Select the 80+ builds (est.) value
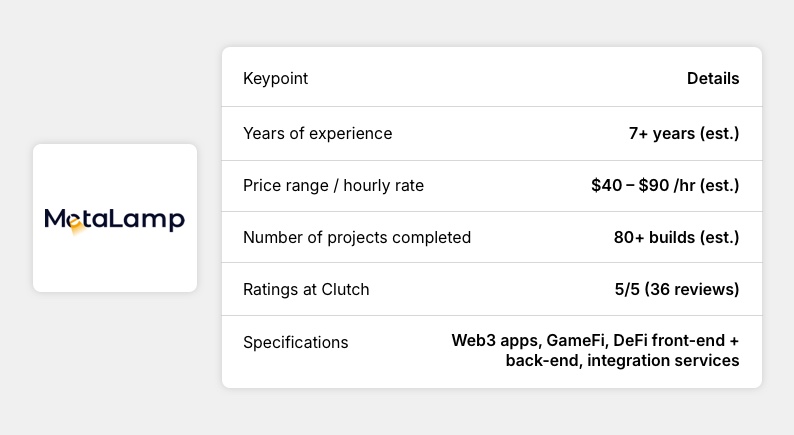Image resolution: width=794 pixels, height=435 pixels. click(x=676, y=238)
